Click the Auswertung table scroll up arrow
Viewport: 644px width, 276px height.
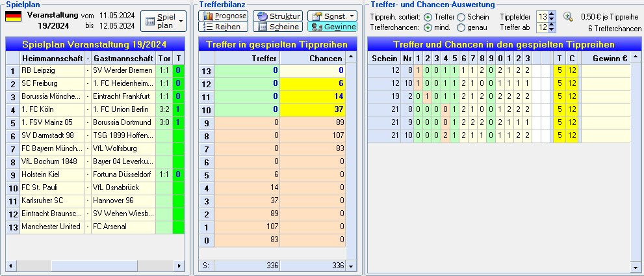coord(635,57)
